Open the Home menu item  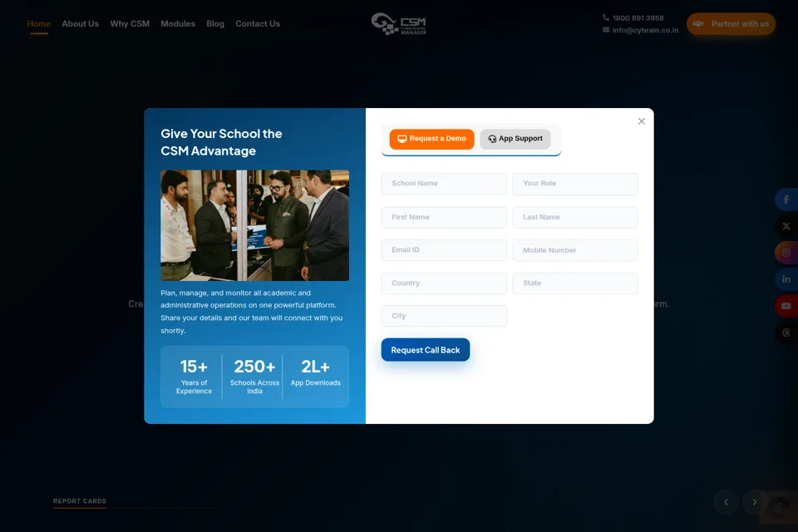(x=39, y=24)
